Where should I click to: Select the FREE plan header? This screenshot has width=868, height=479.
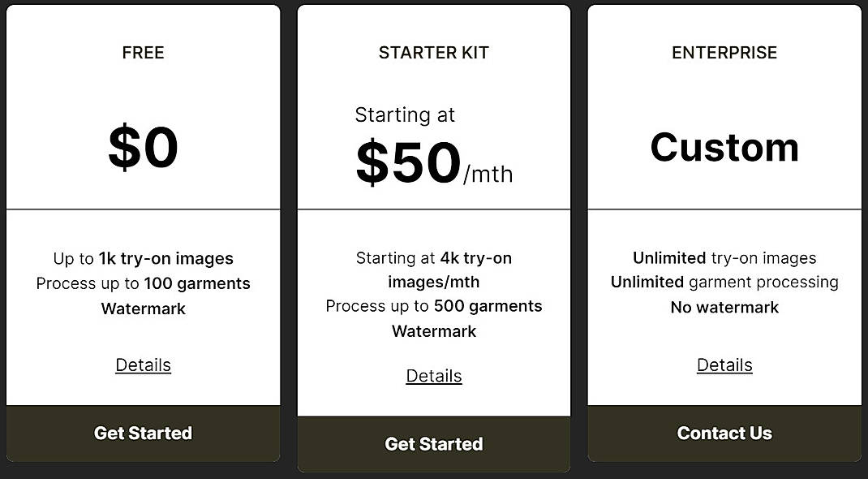point(143,52)
